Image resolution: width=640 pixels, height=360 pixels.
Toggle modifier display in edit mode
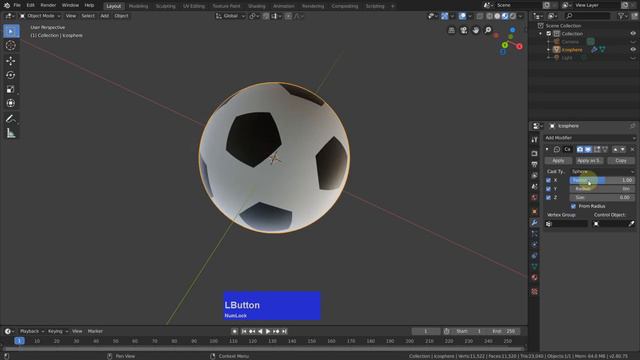(597, 150)
